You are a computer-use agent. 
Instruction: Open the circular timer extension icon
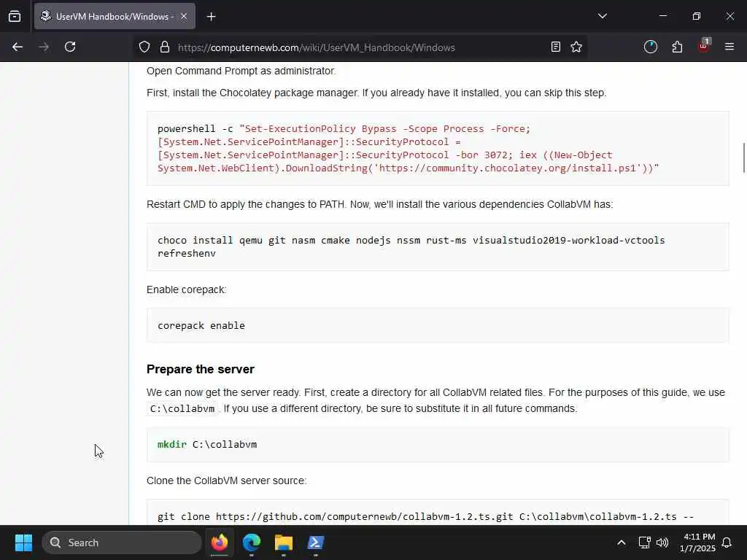[651, 47]
